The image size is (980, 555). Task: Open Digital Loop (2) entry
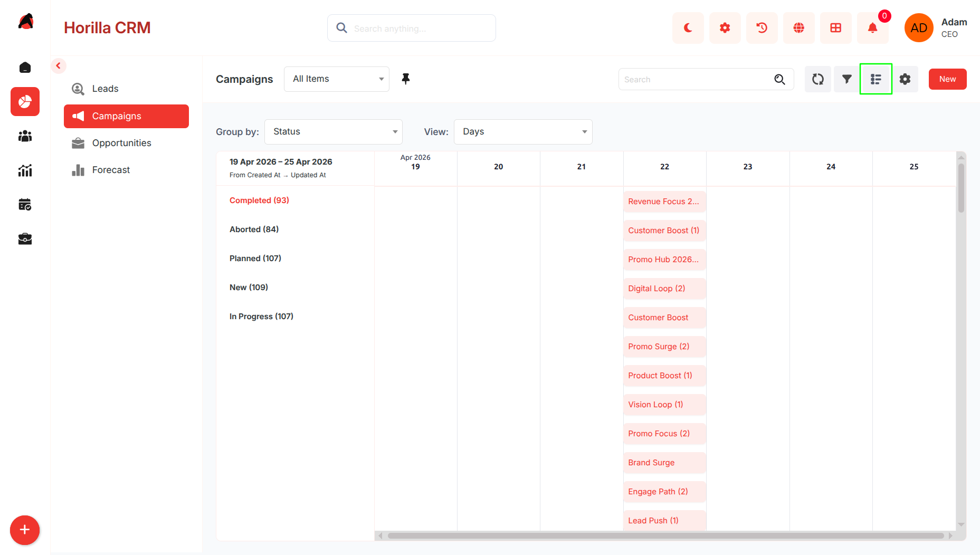[x=664, y=289]
